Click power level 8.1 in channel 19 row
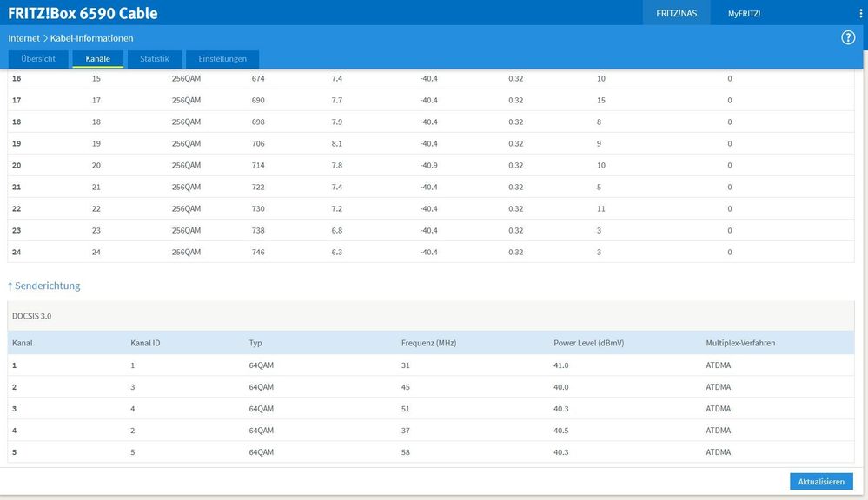This screenshot has height=500, width=868. coord(336,143)
